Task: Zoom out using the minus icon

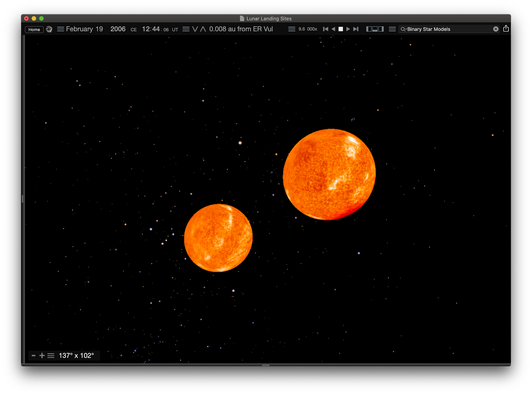Action: pyautogui.click(x=34, y=355)
